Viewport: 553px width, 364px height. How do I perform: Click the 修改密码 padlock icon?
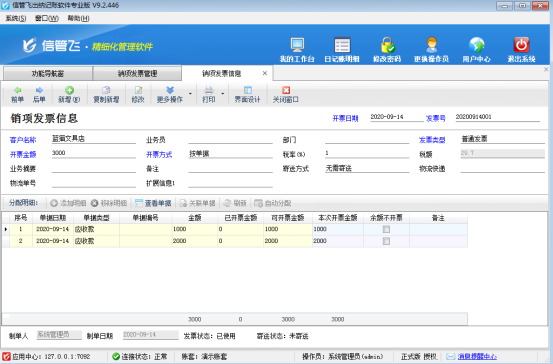[x=387, y=45]
